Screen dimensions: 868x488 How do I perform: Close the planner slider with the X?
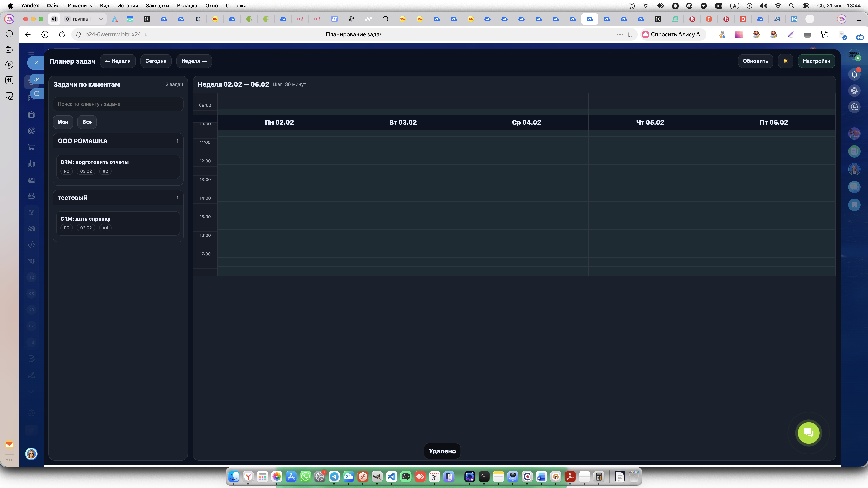tap(36, 63)
